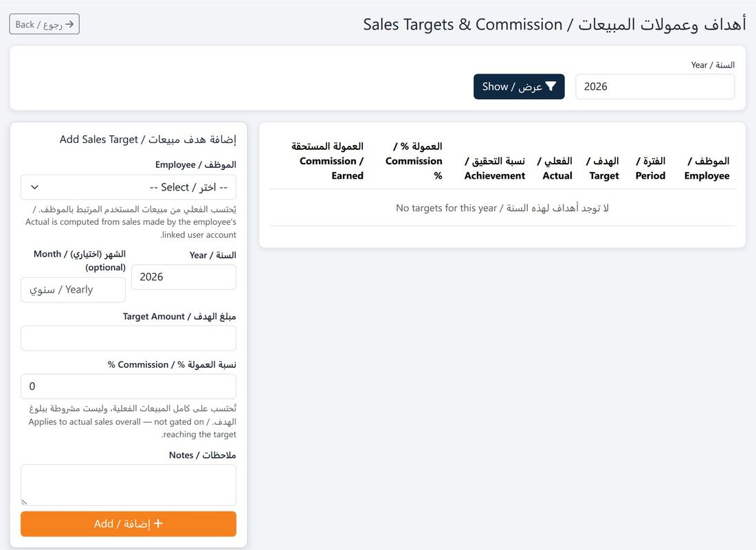This screenshot has height=550, width=756.
Task: Click the Commission % input field
Action: (129, 386)
